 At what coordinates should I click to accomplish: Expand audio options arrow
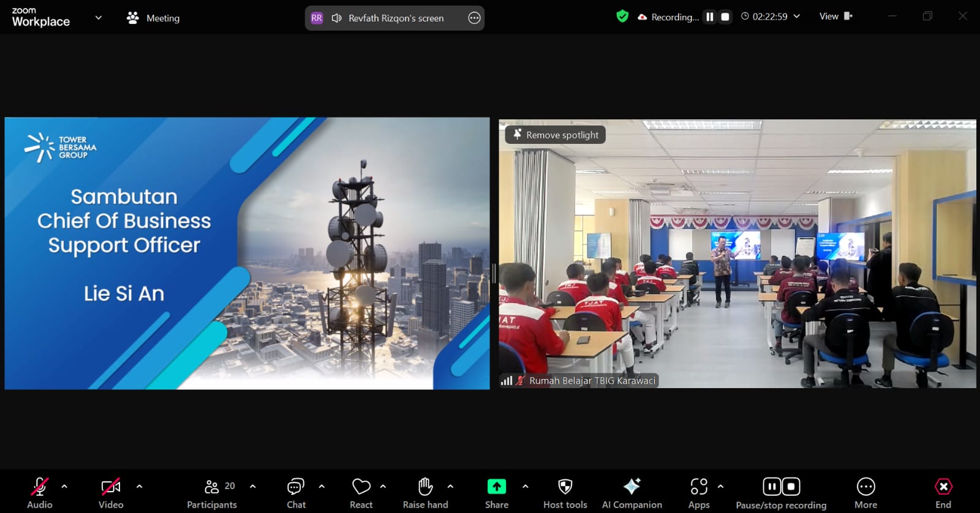click(x=64, y=487)
